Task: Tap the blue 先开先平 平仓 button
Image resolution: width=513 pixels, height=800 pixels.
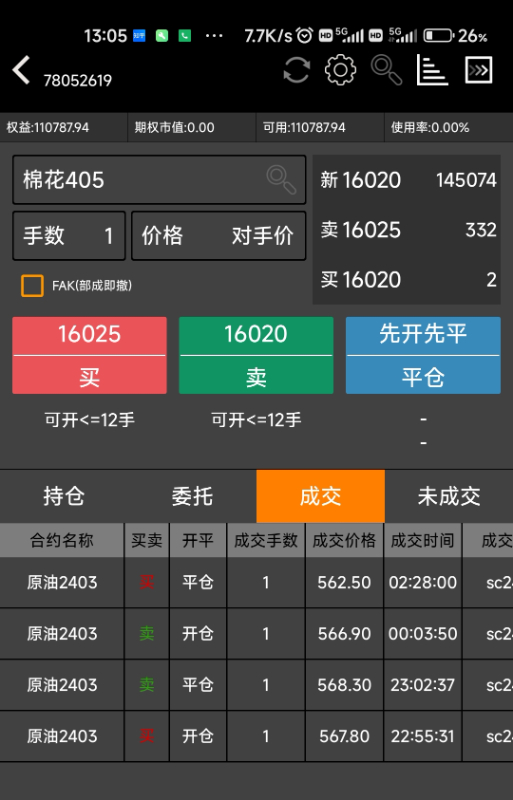Action: click(x=423, y=355)
